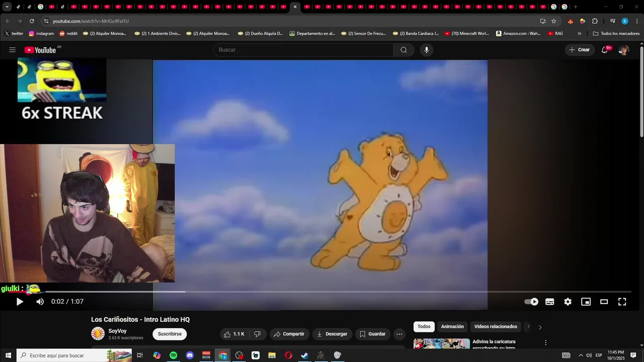Image resolution: width=644 pixels, height=362 pixels.
Task: Open Departamento en al... bookmark
Action: 312,34
